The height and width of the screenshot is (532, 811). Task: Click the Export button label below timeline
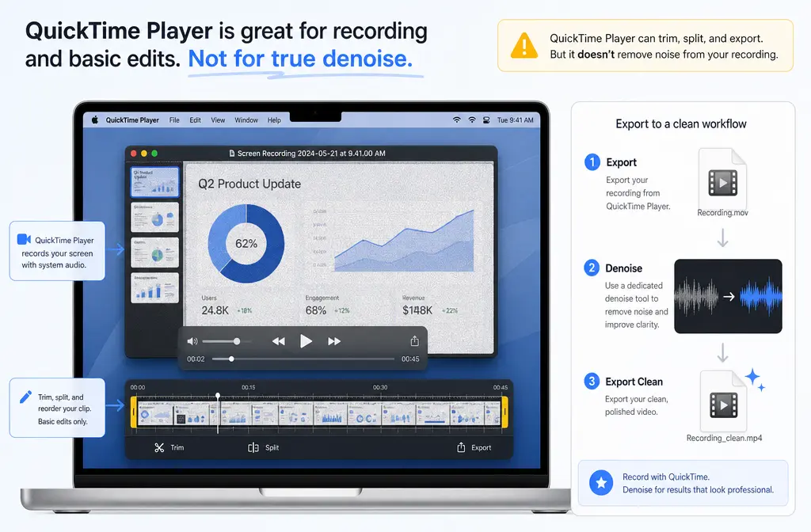click(x=481, y=448)
